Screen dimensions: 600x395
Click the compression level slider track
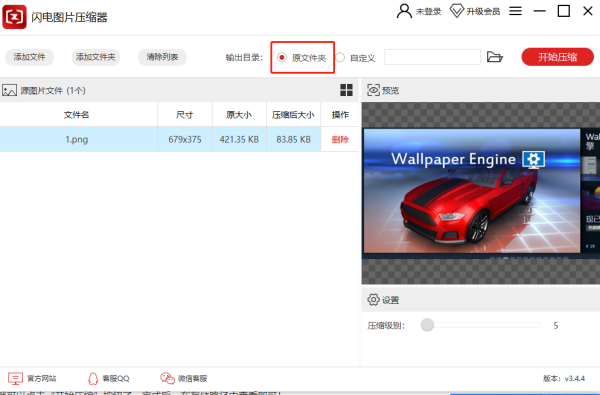click(x=480, y=325)
